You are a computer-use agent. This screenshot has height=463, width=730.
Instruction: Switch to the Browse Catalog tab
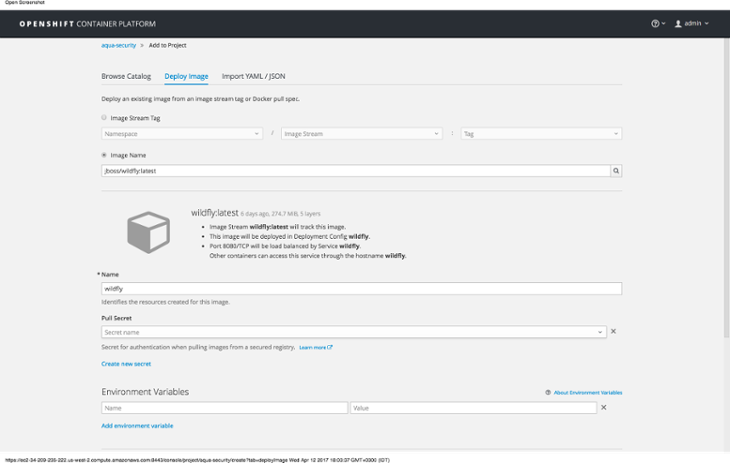tap(126, 76)
